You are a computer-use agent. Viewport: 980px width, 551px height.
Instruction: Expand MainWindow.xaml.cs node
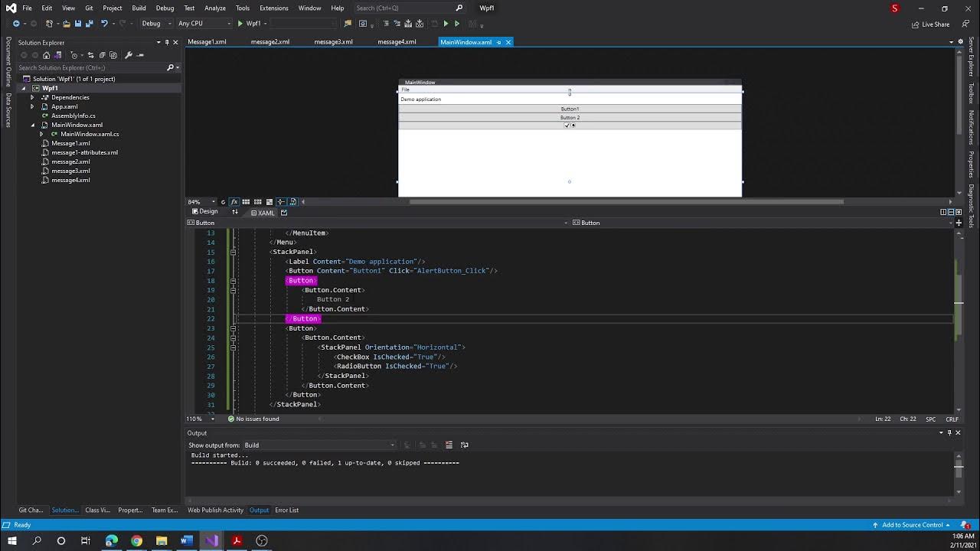pyautogui.click(x=41, y=134)
